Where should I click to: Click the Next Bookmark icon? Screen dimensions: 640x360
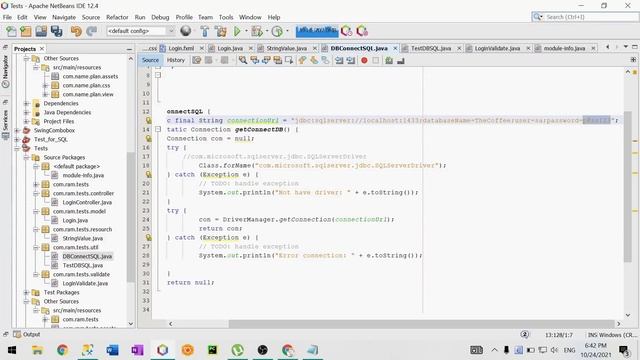[x=314, y=60]
